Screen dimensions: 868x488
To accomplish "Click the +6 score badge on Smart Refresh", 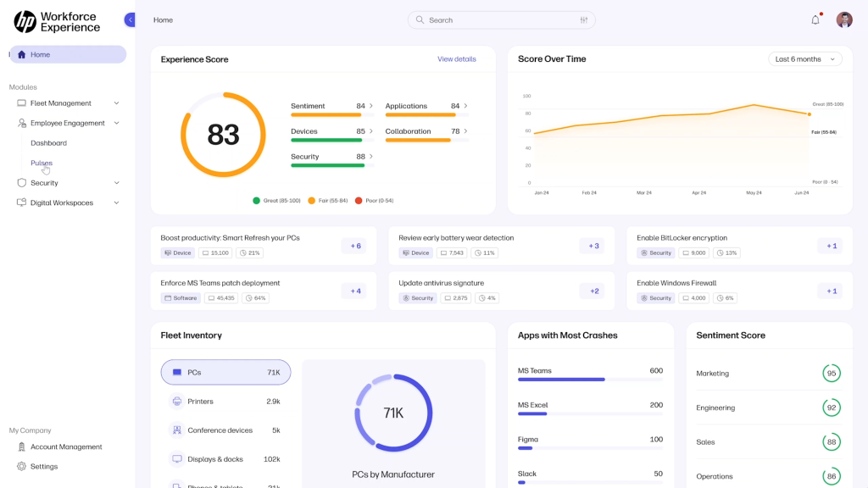I will [x=355, y=246].
